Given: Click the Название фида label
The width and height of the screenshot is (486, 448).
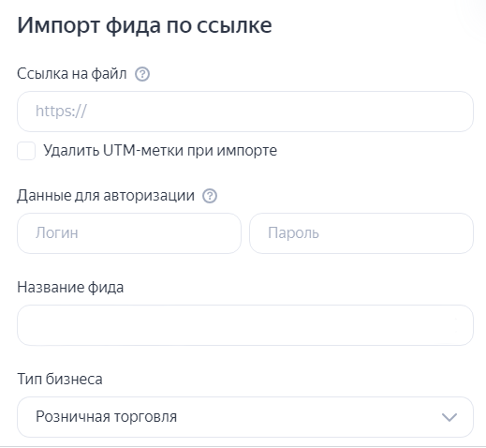Looking at the screenshot, I should [70, 288].
